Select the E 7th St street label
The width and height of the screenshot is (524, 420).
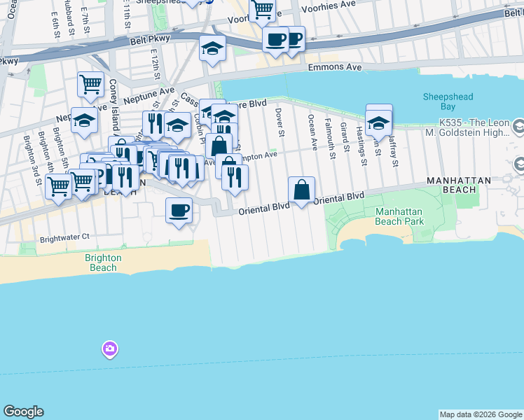85,20
